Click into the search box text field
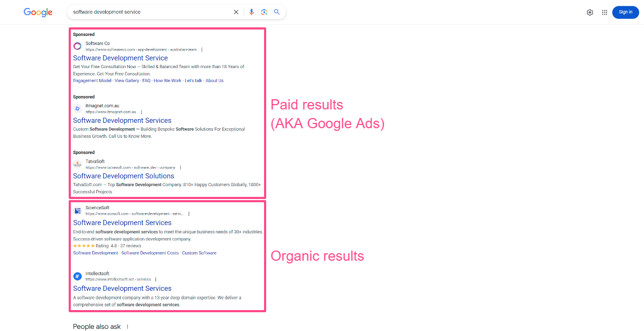 pyautogui.click(x=150, y=12)
